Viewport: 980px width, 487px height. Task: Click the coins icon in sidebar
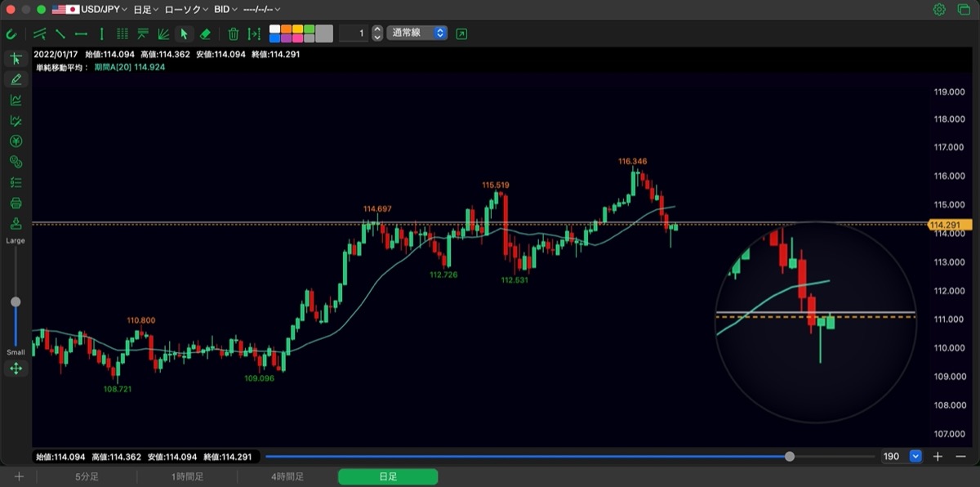[16, 162]
